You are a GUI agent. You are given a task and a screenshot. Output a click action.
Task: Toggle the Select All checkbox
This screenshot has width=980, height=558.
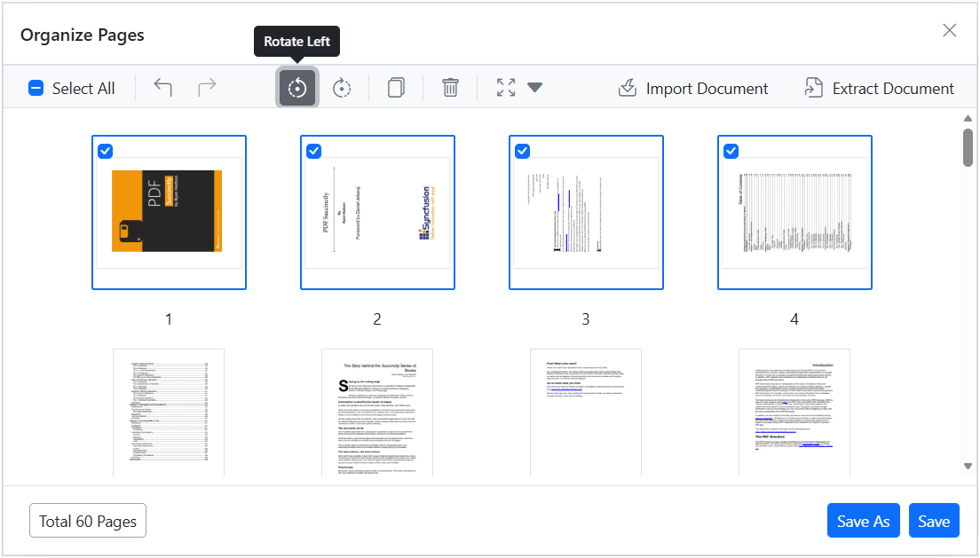point(36,88)
